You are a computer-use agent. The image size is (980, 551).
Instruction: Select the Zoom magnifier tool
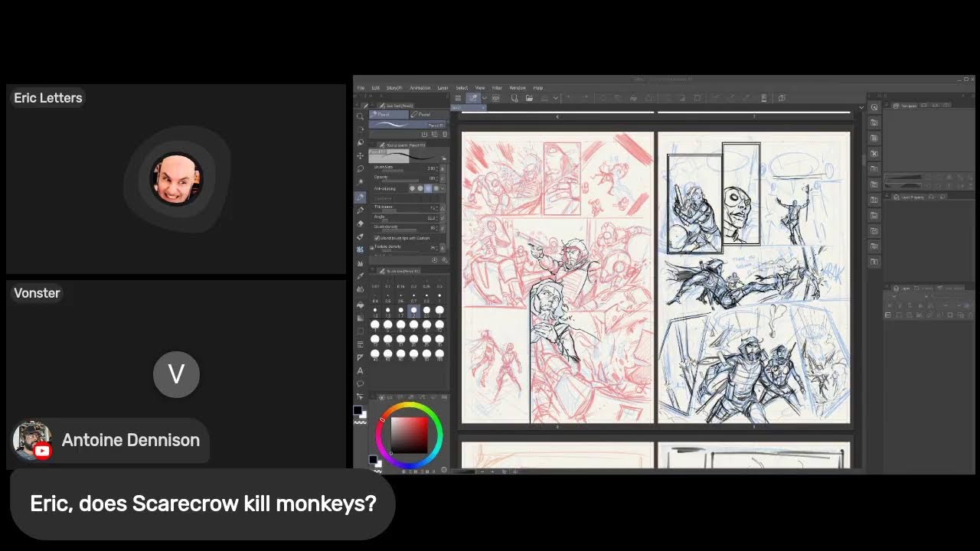tap(361, 116)
